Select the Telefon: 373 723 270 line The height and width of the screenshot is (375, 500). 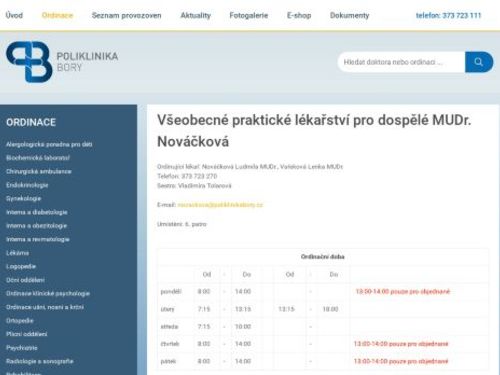187,176
